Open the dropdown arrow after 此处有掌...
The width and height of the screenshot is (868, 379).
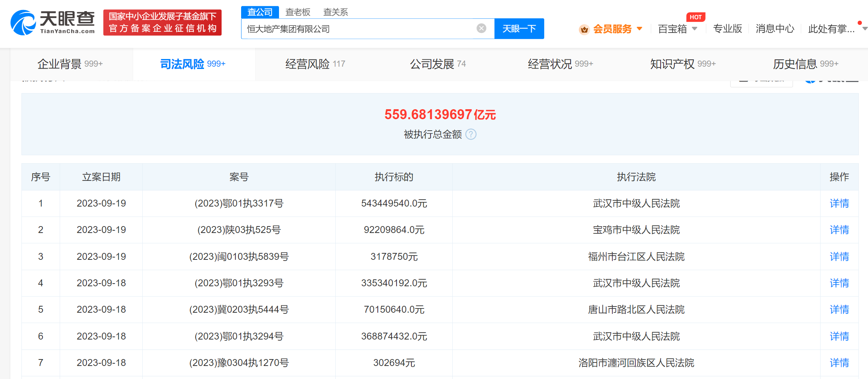coord(865,29)
